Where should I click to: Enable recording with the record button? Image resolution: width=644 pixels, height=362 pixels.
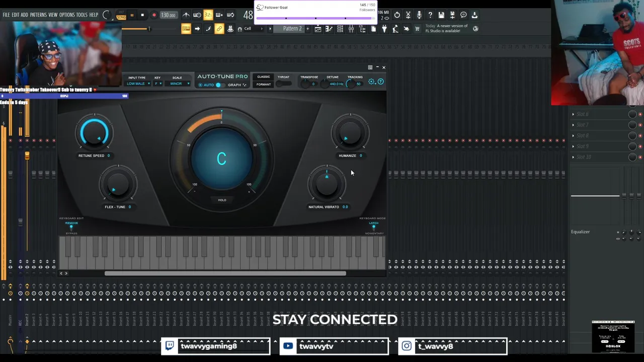point(154,15)
